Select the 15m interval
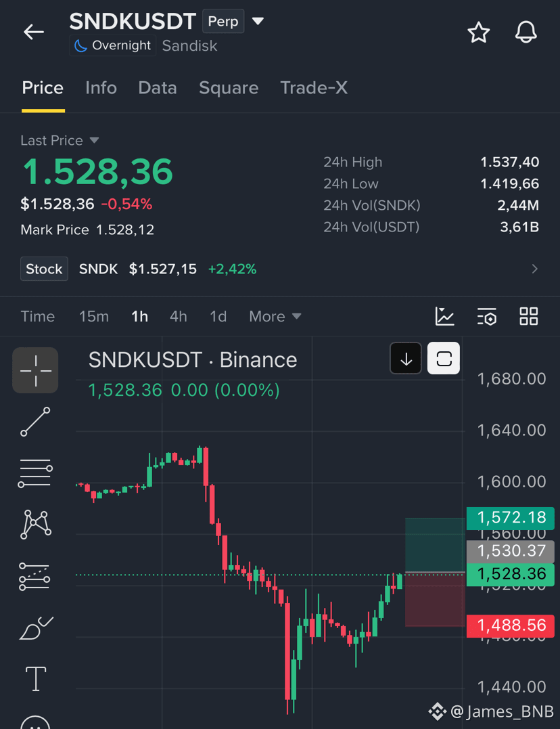This screenshot has width=560, height=729. coord(94,317)
